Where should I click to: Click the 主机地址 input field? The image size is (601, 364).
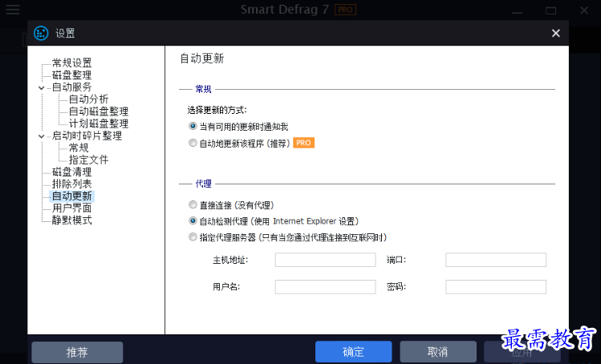tap(325, 260)
